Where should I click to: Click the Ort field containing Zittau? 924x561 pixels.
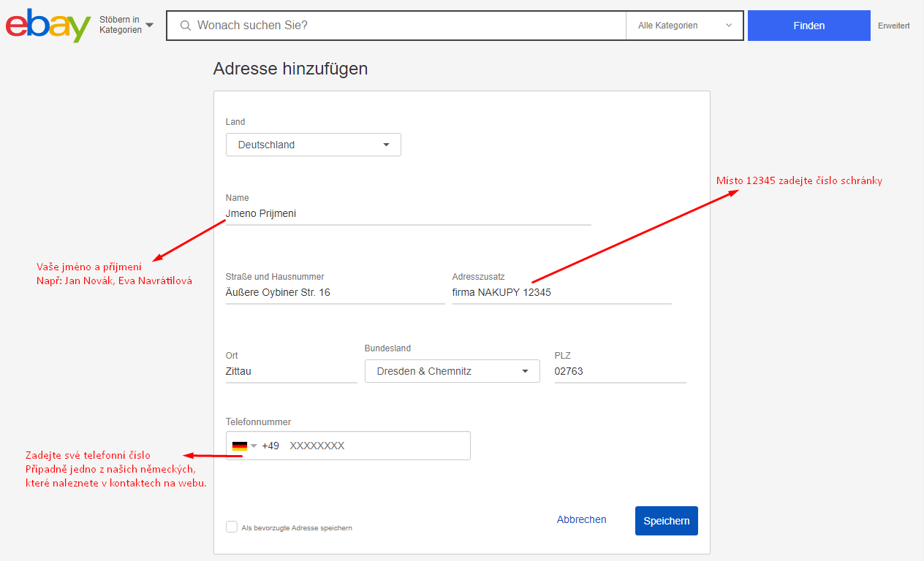[x=292, y=372]
